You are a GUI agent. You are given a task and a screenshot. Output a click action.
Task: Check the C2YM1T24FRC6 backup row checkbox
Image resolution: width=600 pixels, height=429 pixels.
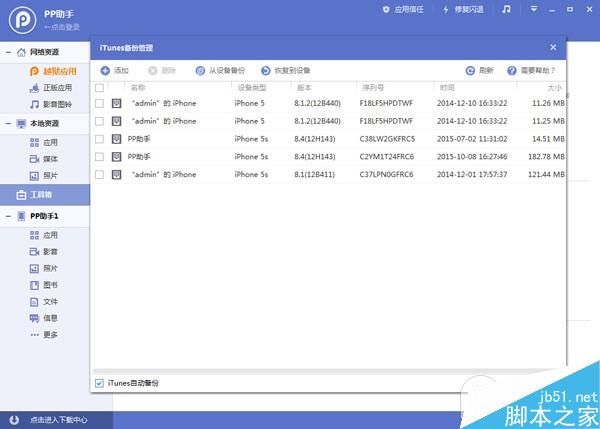pyautogui.click(x=99, y=157)
